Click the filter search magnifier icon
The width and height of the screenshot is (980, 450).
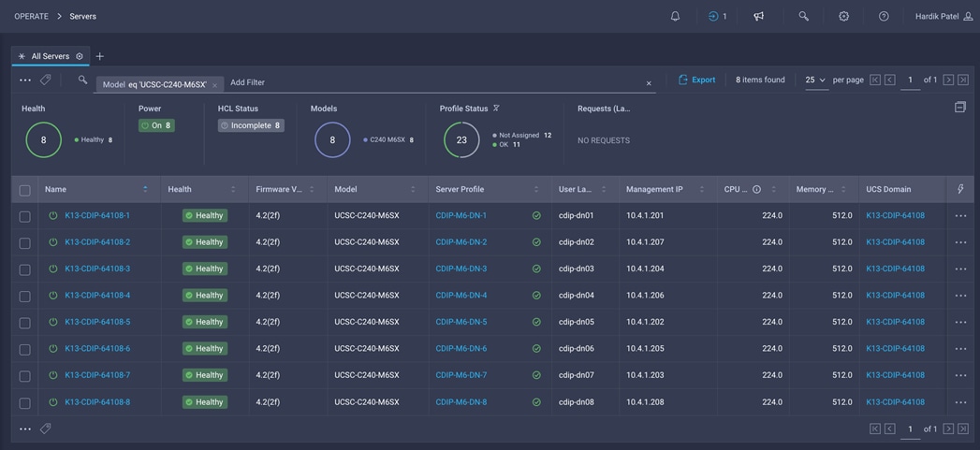82,80
